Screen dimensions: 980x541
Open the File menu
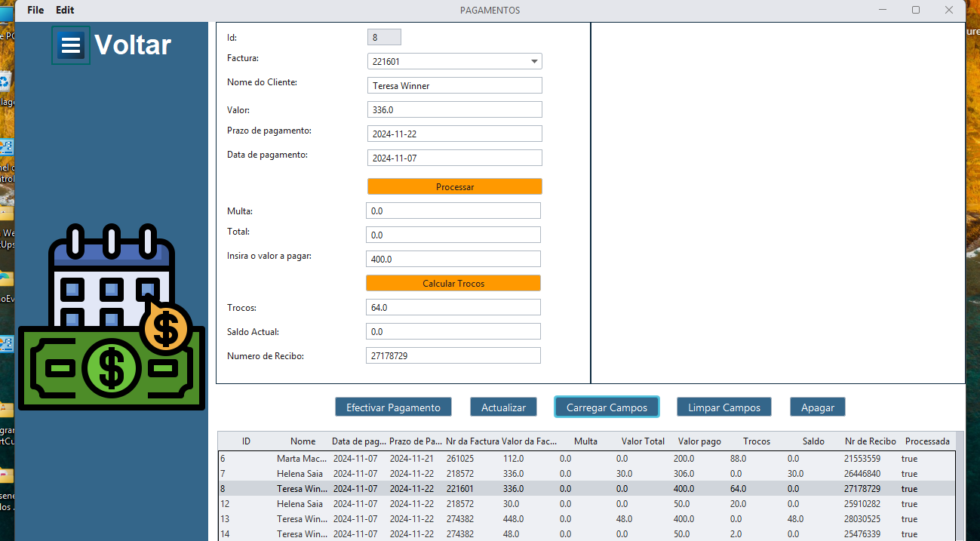coord(35,10)
